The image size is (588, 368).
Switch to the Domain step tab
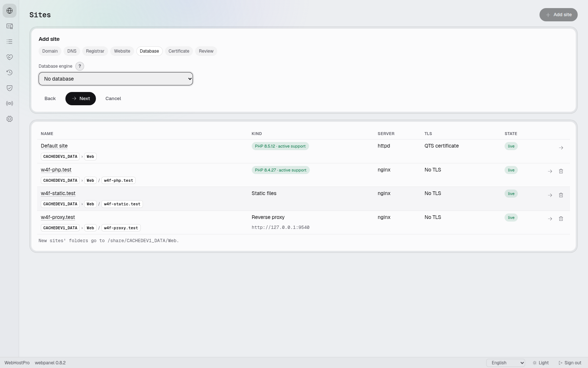coord(50,51)
